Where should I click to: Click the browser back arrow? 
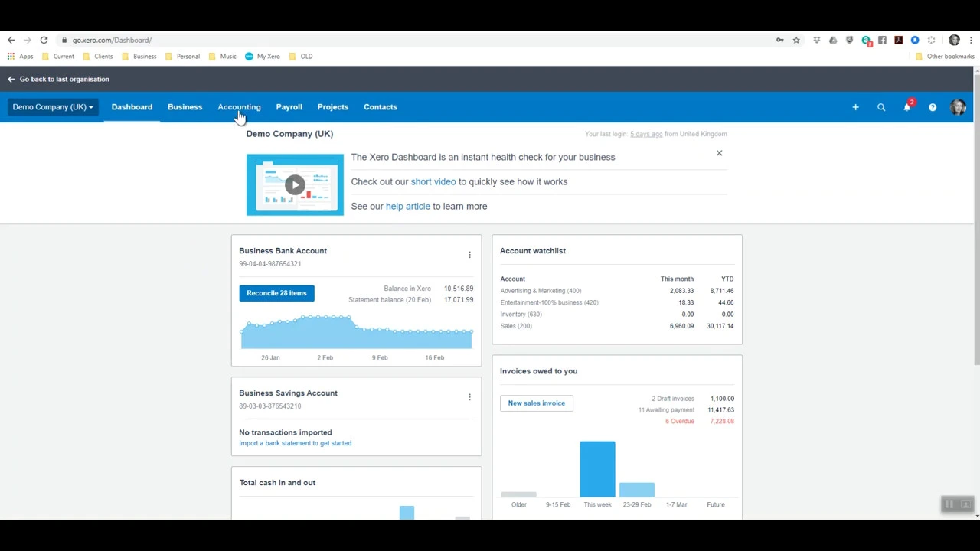tap(11, 40)
